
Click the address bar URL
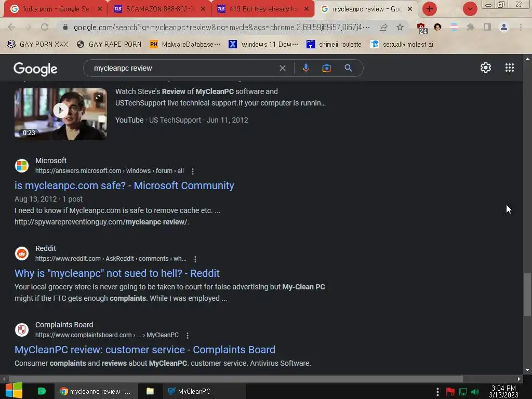221,27
